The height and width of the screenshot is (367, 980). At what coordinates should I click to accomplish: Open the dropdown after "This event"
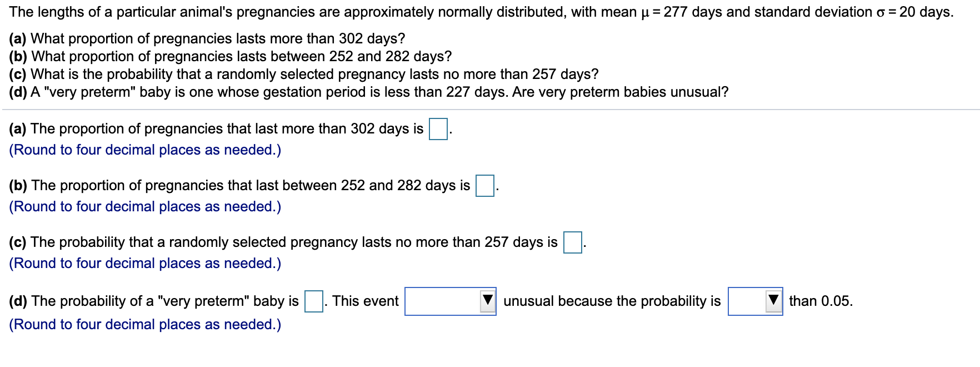pos(451,301)
